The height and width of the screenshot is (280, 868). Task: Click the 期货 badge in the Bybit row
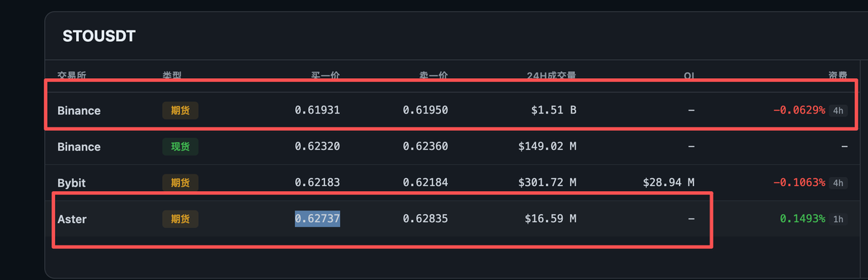click(x=180, y=183)
